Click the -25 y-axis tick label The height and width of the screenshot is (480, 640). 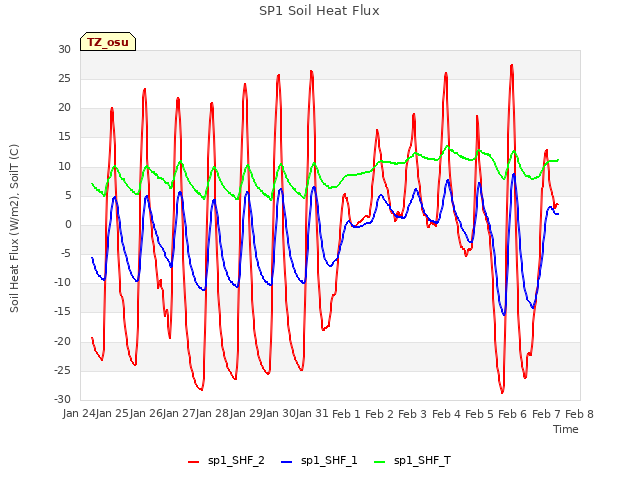[x=63, y=371]
